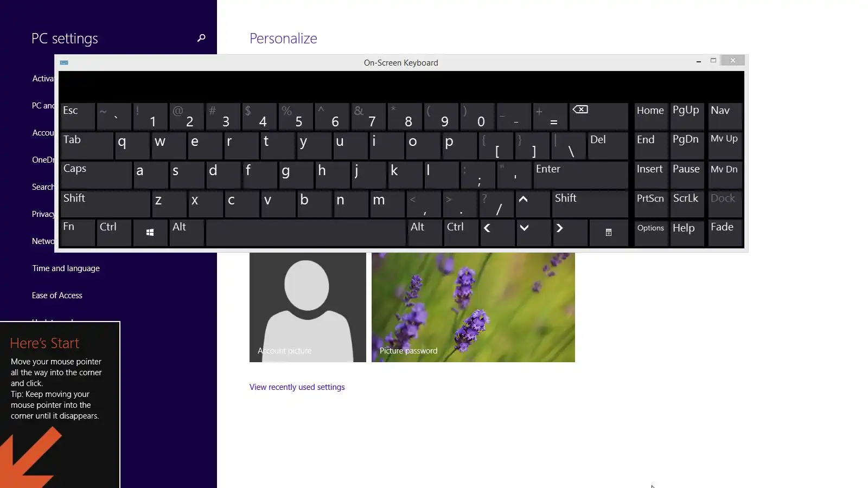This screenshot has height=488, width=868.
Task: Click the equals plus key
Action: 550,117
